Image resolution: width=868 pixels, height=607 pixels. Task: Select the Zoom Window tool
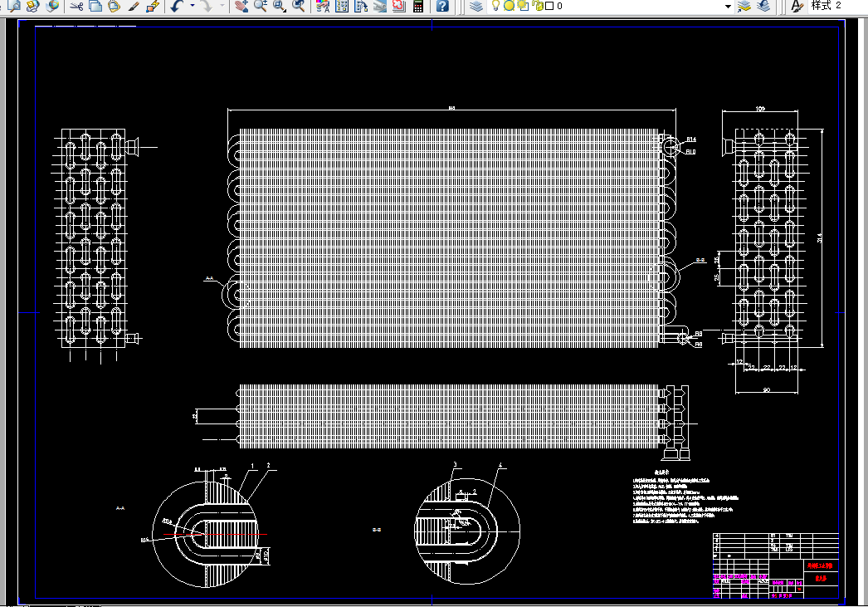coord(280,6)
